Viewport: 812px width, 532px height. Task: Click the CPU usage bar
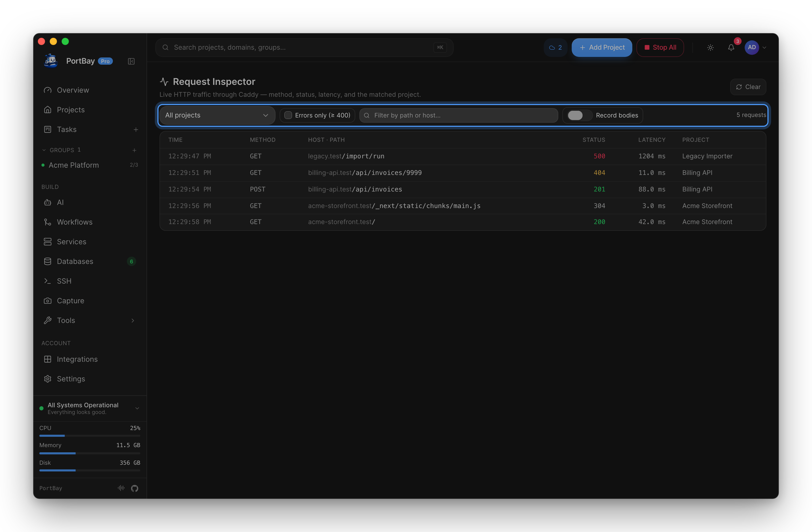tap(90, 436)
